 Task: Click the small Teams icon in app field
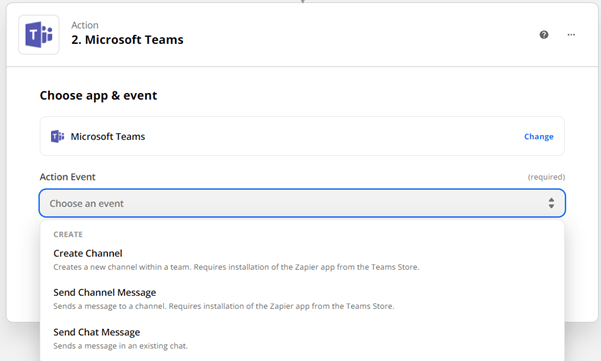click(x=57, y=136)
